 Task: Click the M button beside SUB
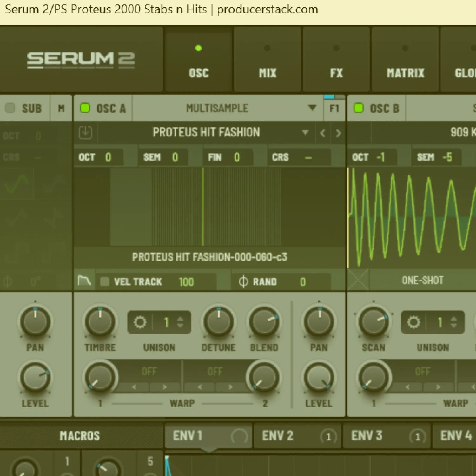click(61, 109)
